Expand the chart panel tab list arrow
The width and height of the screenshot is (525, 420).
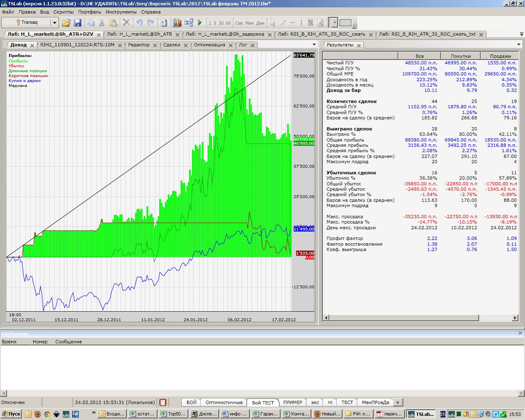(x=314, y=45)
